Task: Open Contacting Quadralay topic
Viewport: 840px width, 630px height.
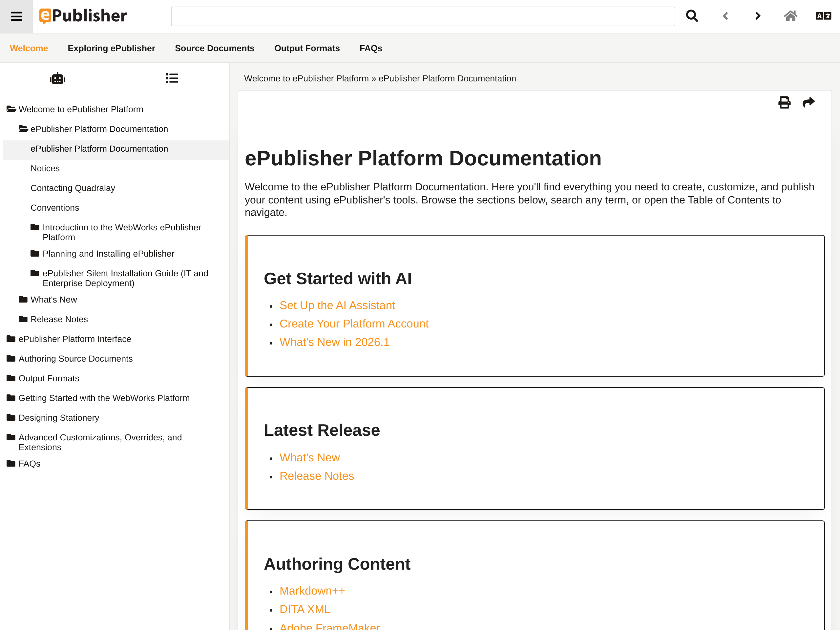Action: click(73, 188)
